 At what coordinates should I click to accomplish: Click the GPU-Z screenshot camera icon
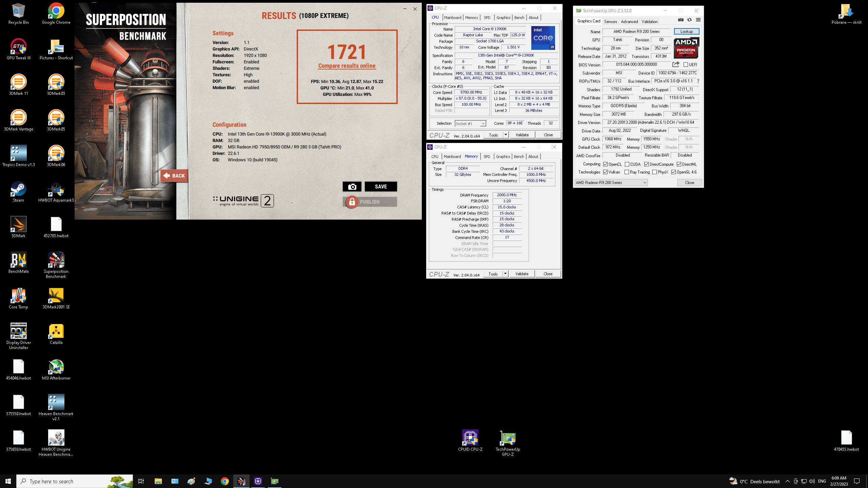[680, 20]
